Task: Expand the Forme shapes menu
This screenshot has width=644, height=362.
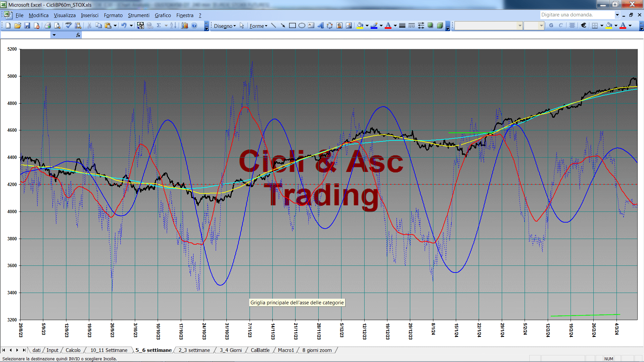Action: (x=258, y=26)
